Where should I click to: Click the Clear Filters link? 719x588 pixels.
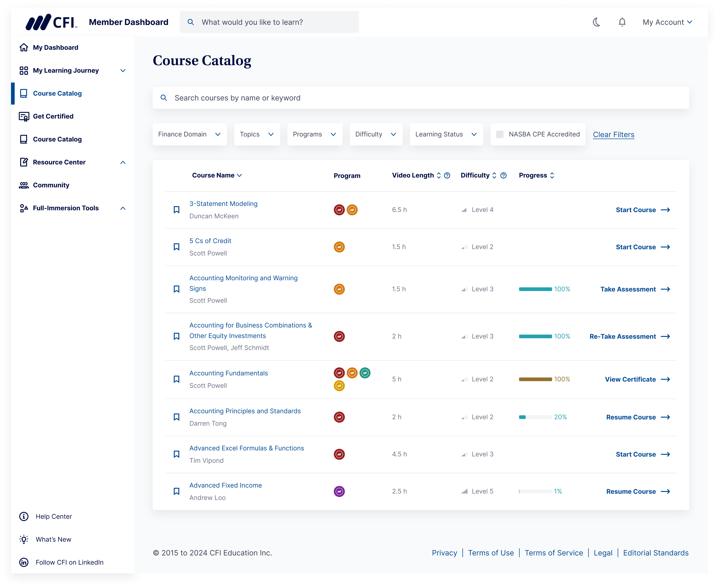coord(613,134)
